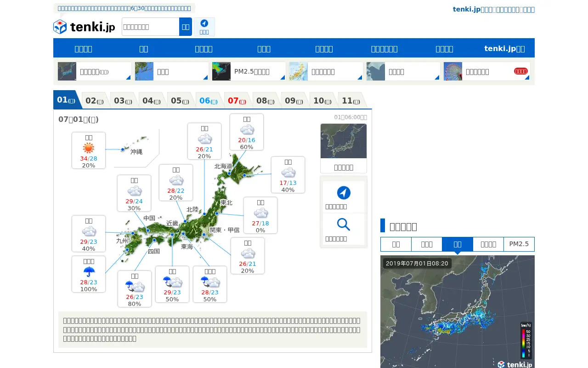Click the tenki.jp logo
588x368 pixels.
(84, 27)
